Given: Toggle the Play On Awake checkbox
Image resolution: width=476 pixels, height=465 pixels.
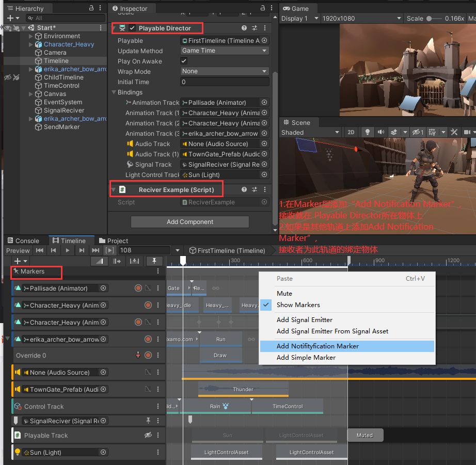Looking at the screenshot, I should [x=184, y=61].
